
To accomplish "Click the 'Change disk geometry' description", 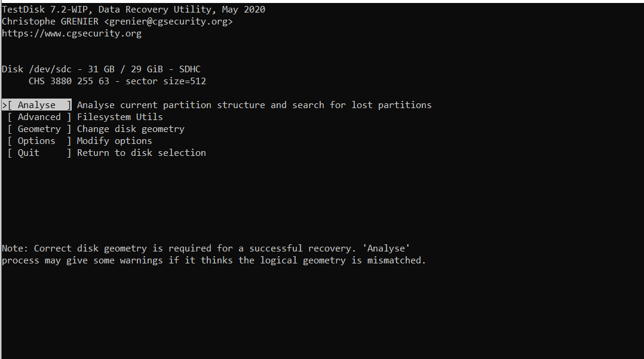I will [131, 129].
